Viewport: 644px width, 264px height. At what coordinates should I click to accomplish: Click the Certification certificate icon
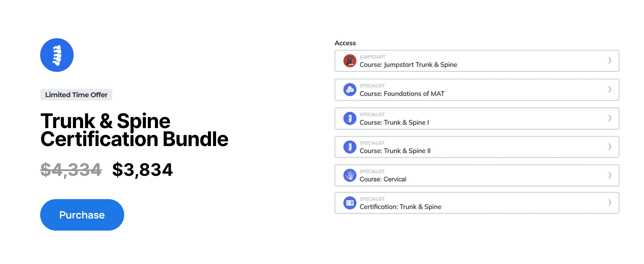coord(350,203)
